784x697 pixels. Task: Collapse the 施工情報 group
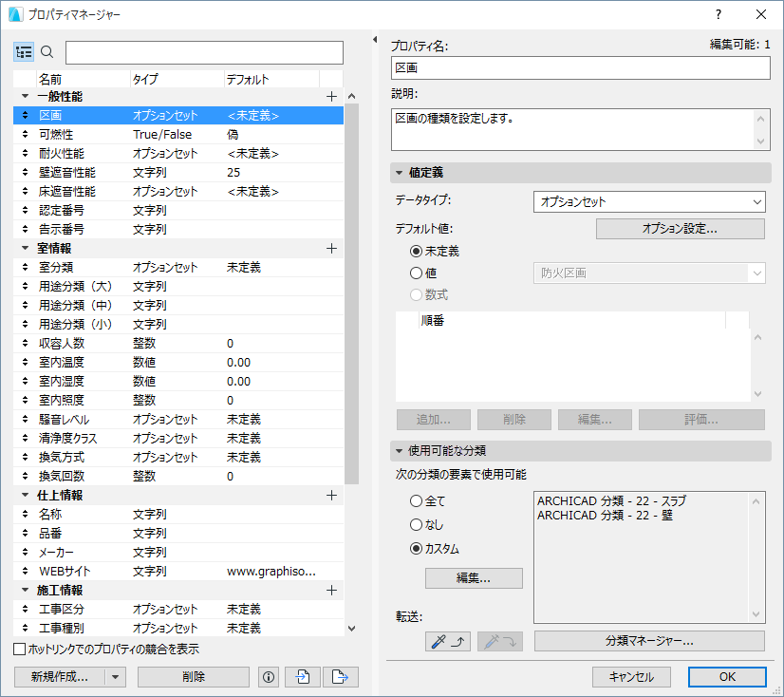25,590
